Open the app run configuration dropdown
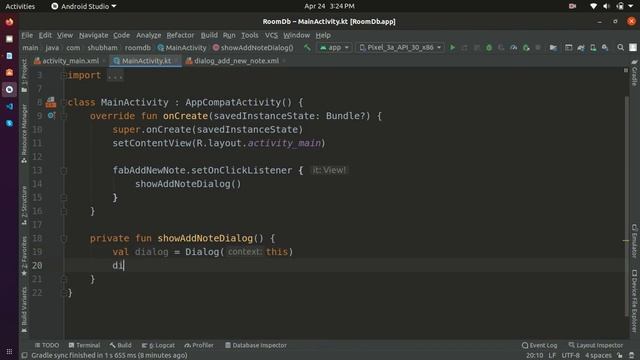 tap(334, 48)
